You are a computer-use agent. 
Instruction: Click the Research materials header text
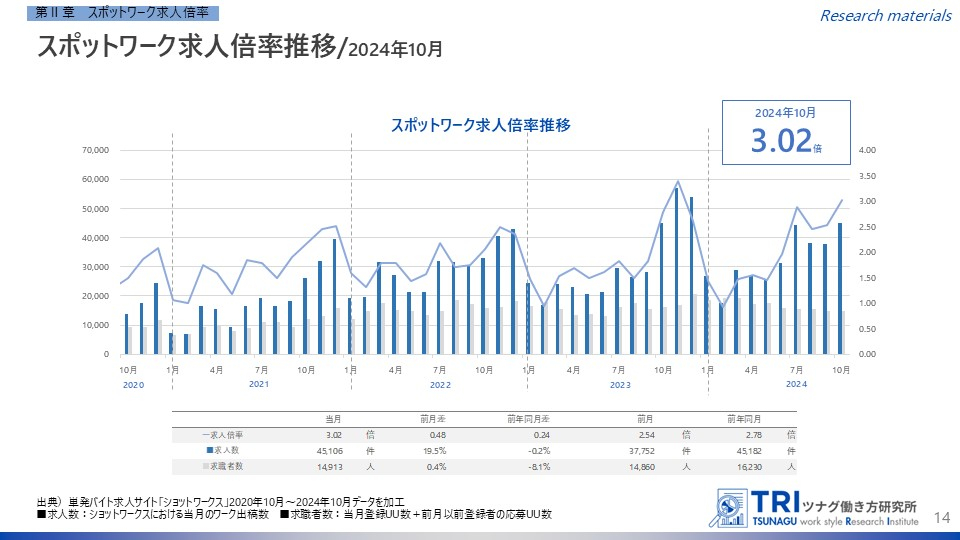click(x=885, y=15)
